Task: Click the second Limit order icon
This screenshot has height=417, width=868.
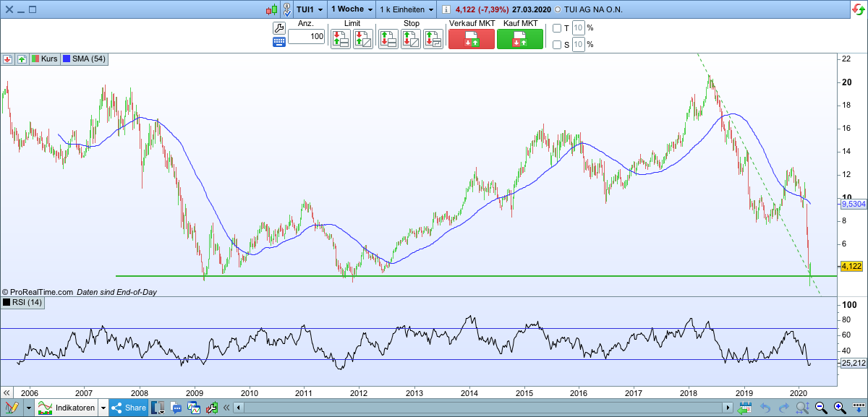Action: coord(363,39)
